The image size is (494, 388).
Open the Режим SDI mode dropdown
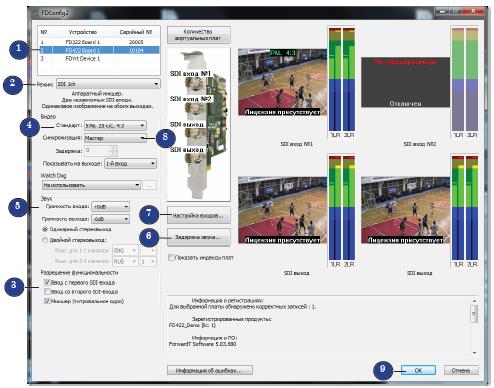(108, 84)
